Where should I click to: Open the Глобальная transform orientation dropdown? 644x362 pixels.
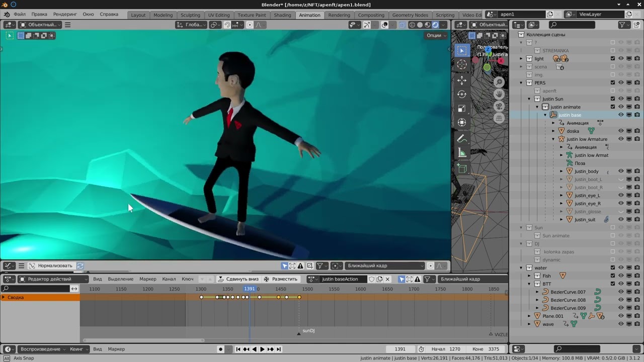coord(192,25)
